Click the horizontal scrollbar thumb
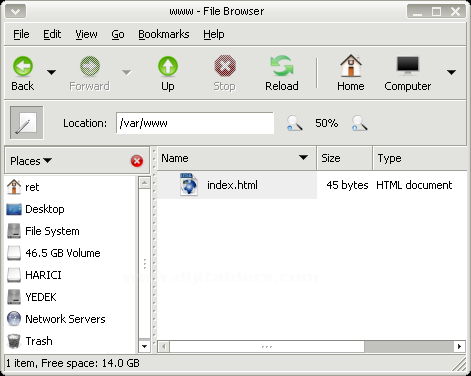Screen dimensions: 471x376 tap(267, 346)
